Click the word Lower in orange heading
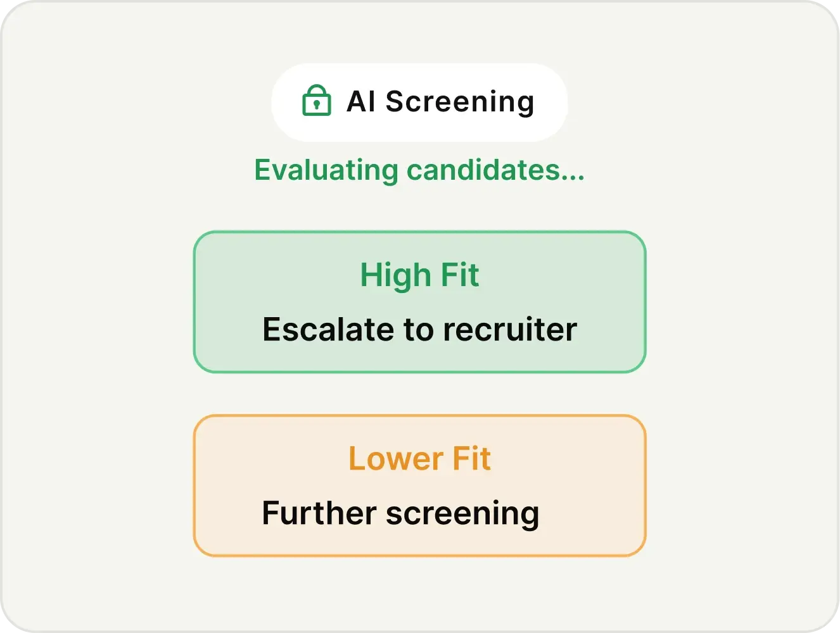840x633 pixels. click(x=396, y=459)
